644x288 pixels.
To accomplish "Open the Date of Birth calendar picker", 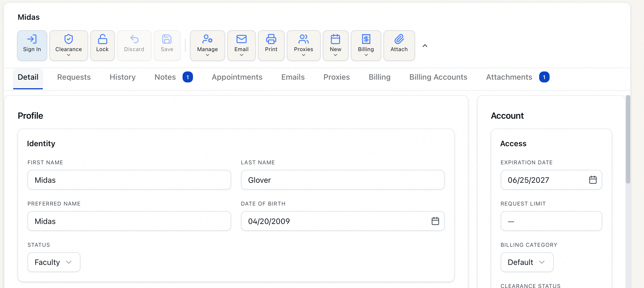I will coord(435,221).
